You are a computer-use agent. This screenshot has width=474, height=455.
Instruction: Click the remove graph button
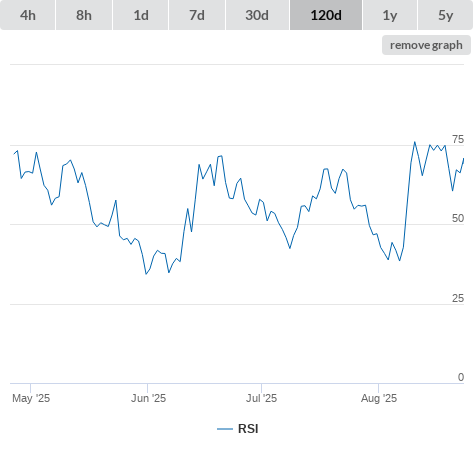coord(426,45)
